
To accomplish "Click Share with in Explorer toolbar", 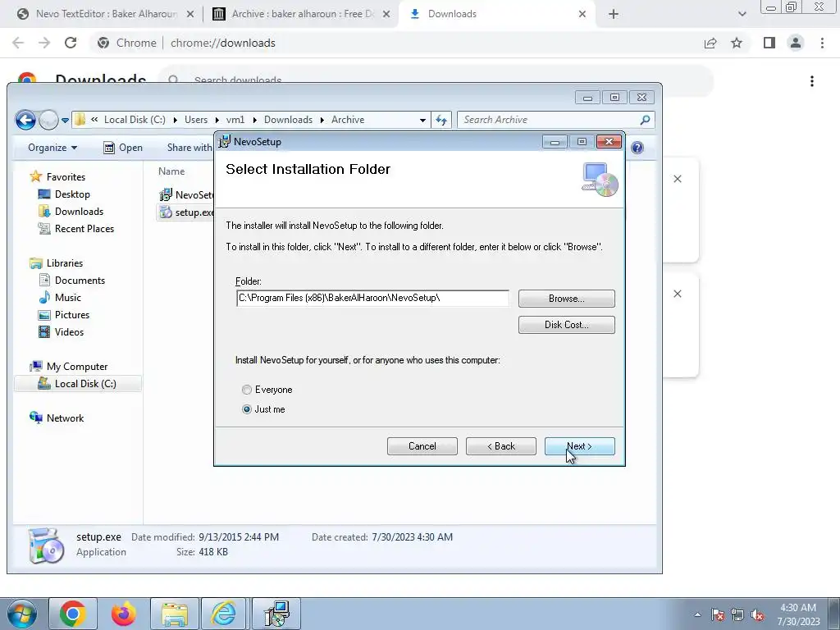I will click(189, 148).
